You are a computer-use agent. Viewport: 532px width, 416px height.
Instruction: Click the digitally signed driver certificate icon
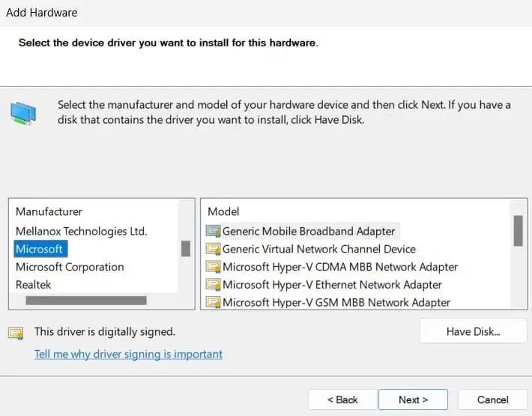(16, 333)
